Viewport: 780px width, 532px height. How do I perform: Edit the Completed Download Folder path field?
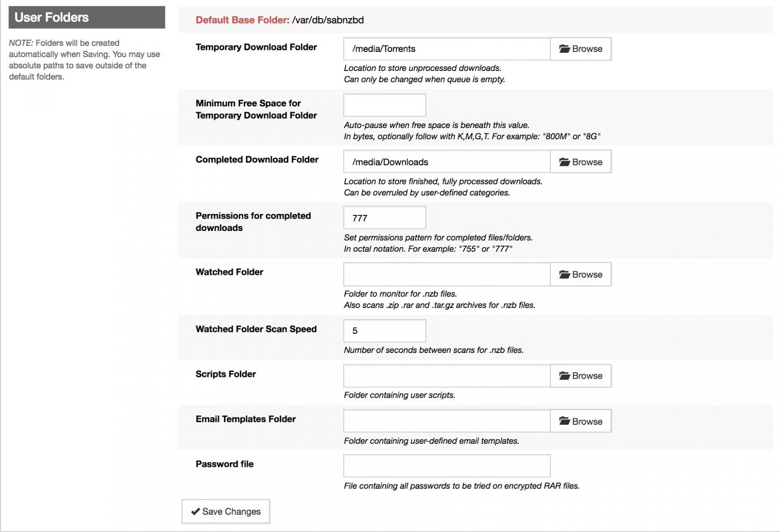pos(447,162)
